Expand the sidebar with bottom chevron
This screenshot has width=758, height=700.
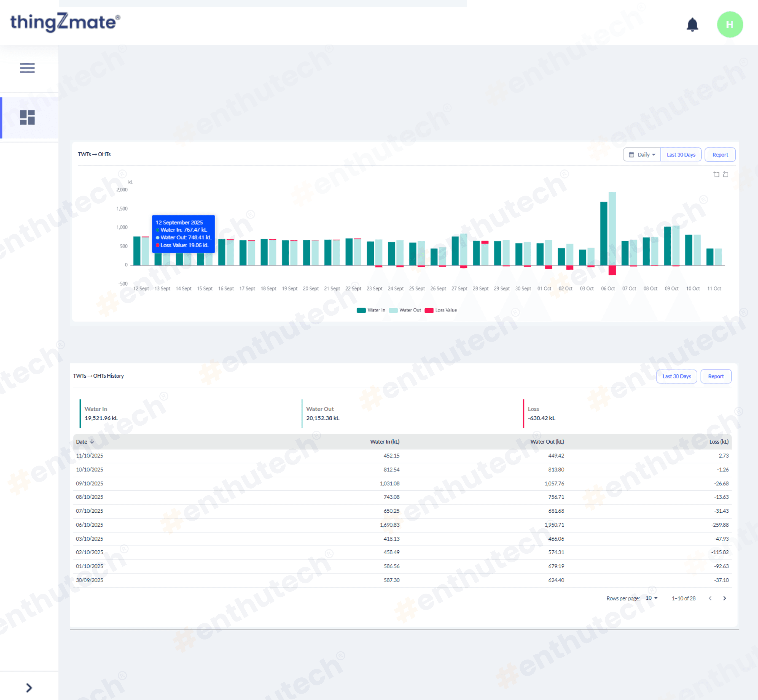[29, 688]
